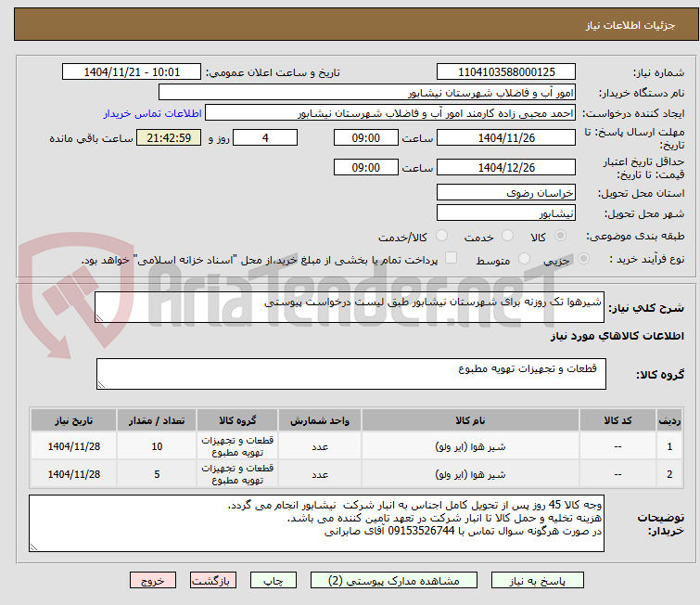Viewport: 700px width, 605px height.
Task: Click the goods group text area
Action: click(350, 374)
